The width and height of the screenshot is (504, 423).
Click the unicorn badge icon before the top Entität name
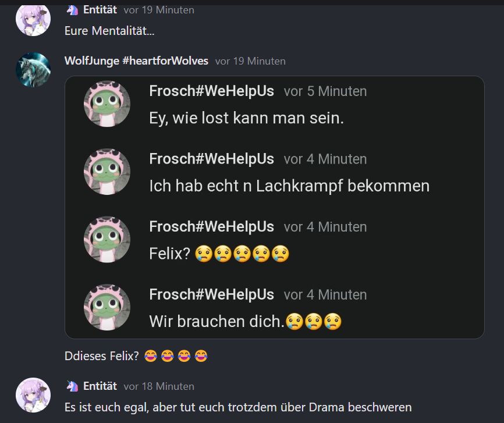(72, 10)
